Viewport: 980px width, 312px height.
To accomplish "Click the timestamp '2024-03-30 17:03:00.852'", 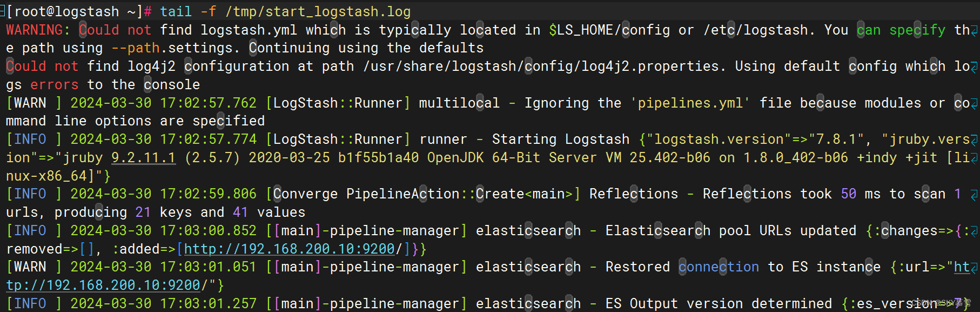I will tap(164, 230).
